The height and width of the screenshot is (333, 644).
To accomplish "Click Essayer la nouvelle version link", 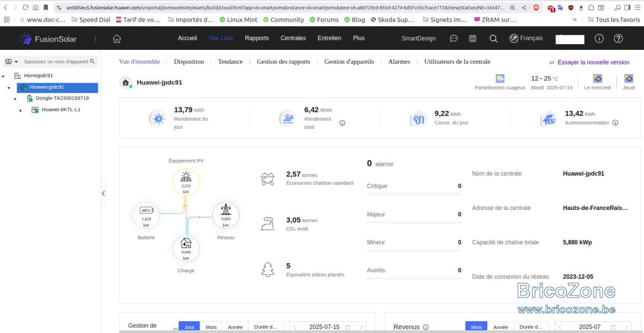I will coord(589,62).
